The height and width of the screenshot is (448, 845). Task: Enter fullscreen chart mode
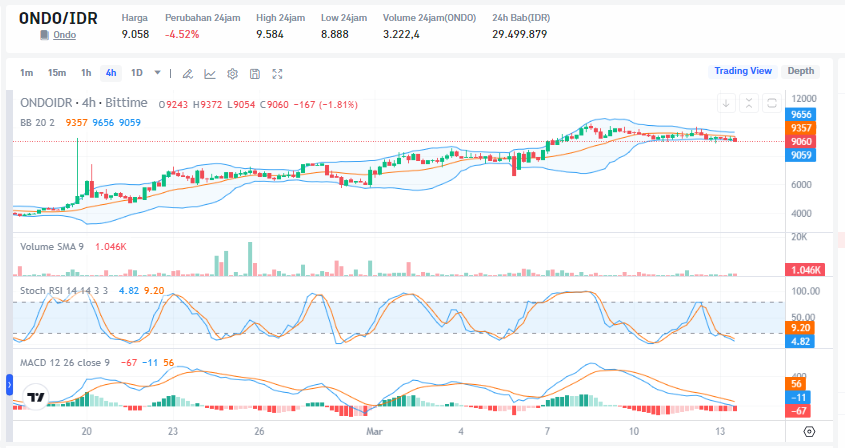(x=278, y=73)
